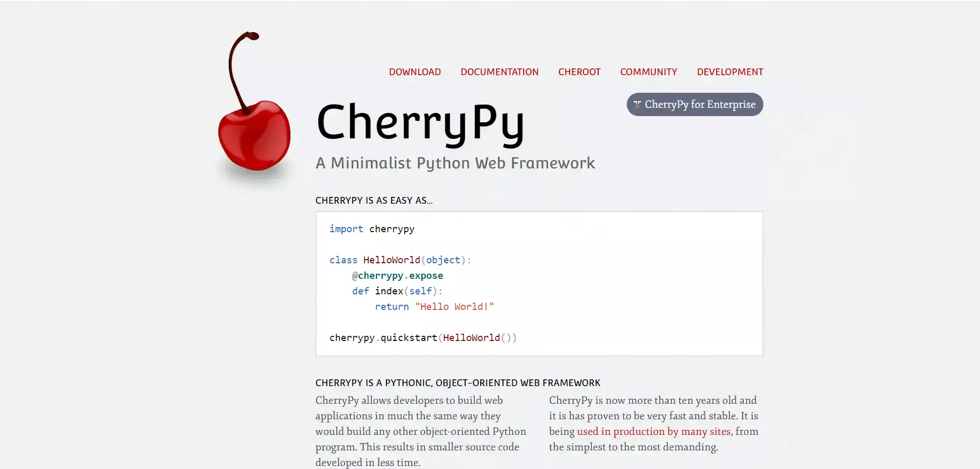Click the paragraph starting 'CherryPy is now more than'
This screenshot has height=469, width=980.
click(x=654, y=423)
